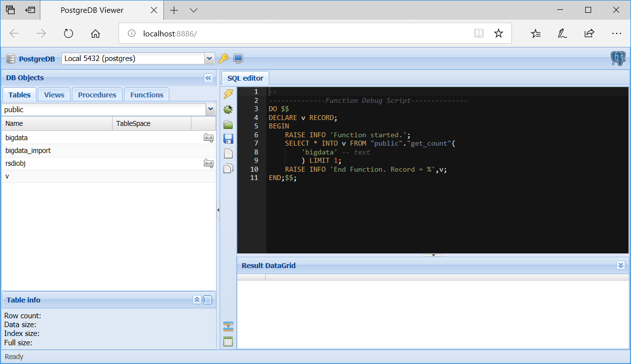631x364 pixels.
Task: Click the set tabs aside icon
Action: click(31, 10)
